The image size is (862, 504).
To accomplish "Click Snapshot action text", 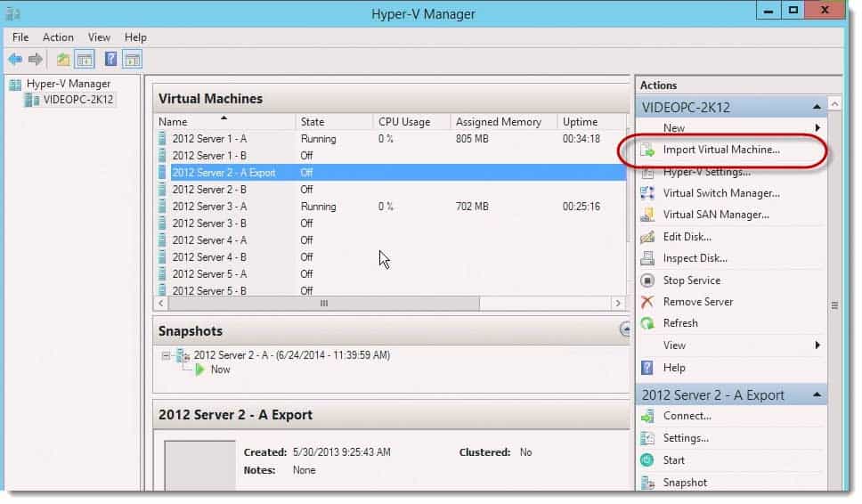I will pos(685,483).
